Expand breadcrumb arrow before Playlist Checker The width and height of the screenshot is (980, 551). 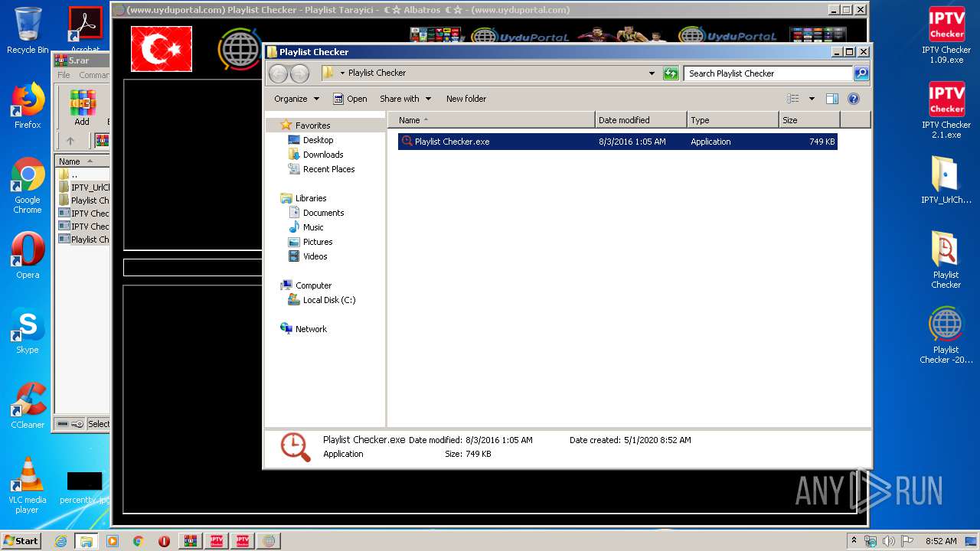point(342,73)
